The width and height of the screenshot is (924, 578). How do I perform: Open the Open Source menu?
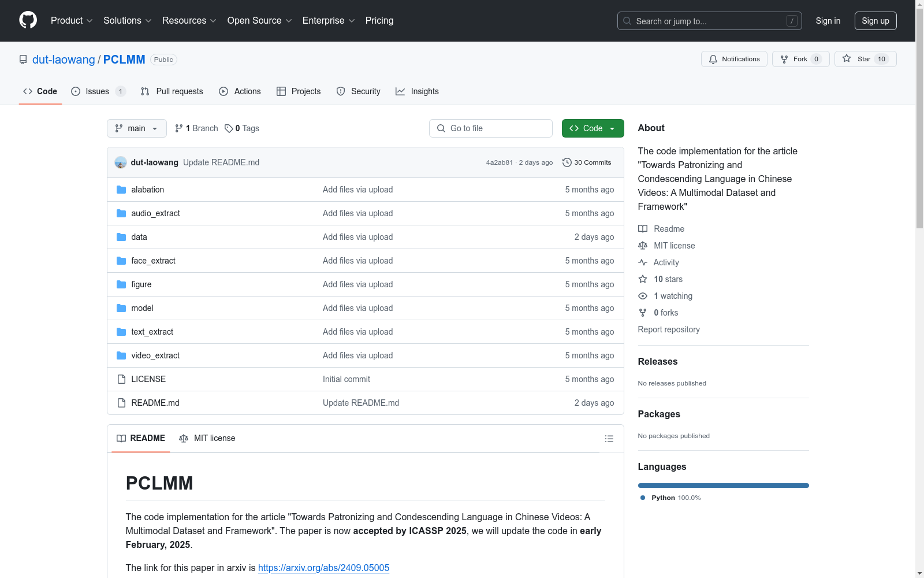[259, 21]
